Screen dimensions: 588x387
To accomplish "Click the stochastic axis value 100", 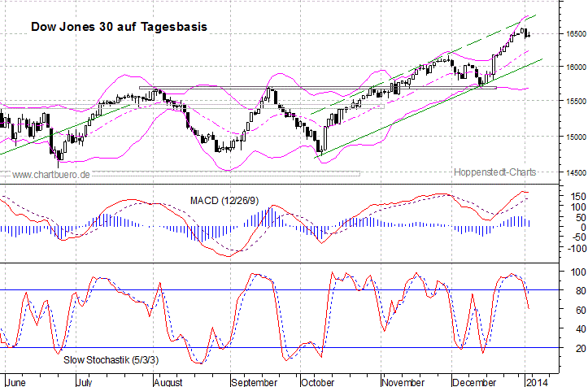I will [x=578, y=272].
